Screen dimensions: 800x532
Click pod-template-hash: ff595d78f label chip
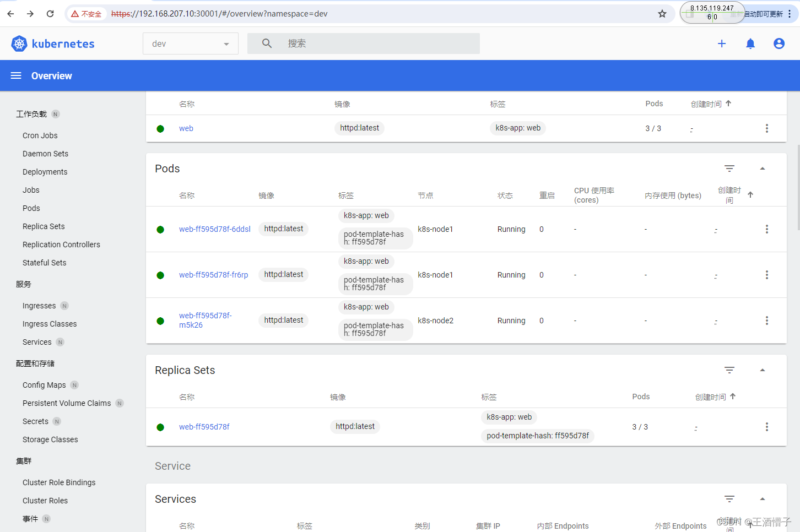point(538,436)
